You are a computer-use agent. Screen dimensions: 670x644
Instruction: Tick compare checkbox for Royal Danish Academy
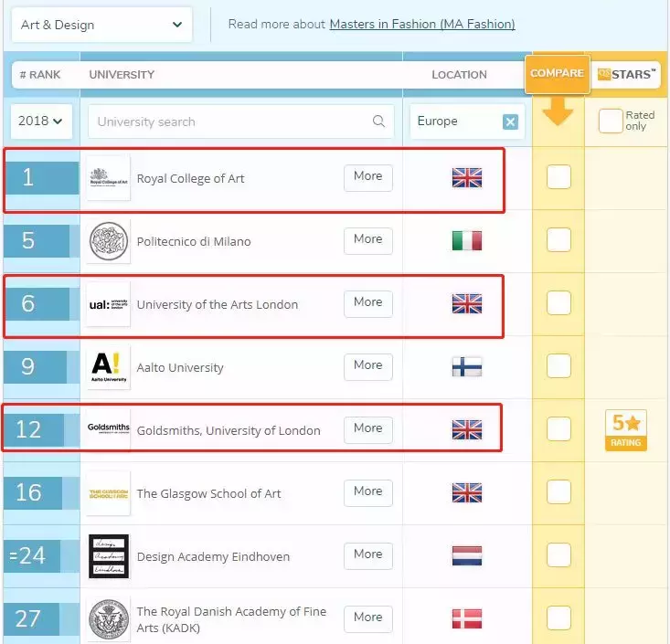coord(558,618)
